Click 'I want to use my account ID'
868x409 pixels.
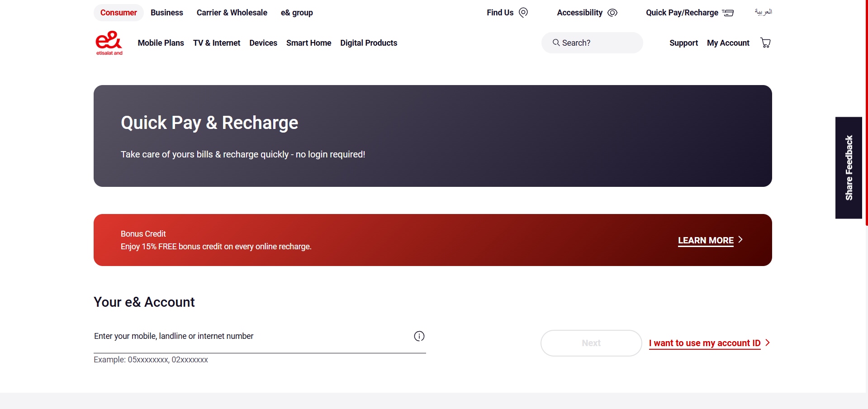pyautogui.click(x=705, y=343)
